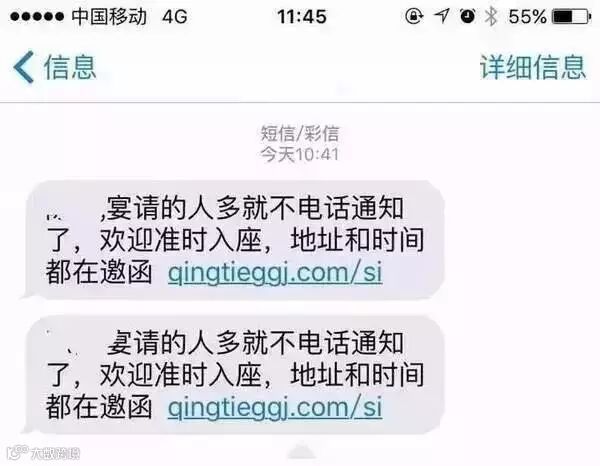Tap the 55% battery percentage

528,17
